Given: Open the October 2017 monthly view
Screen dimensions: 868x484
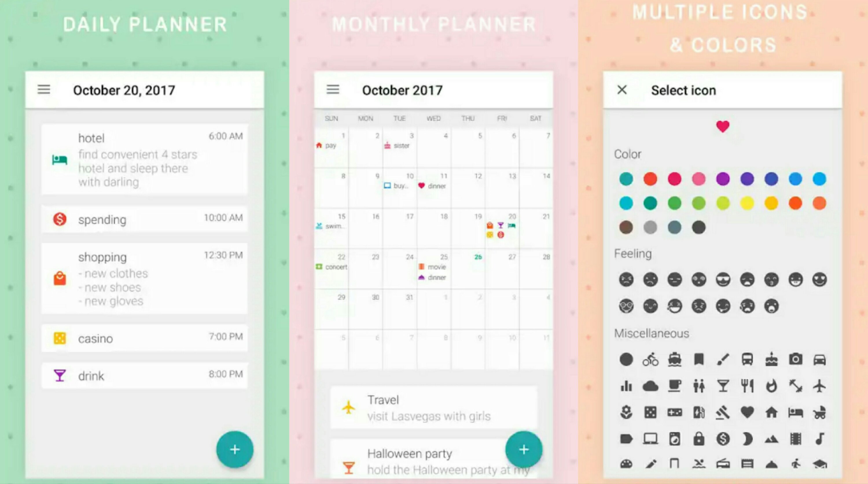Looking at the screenshot, I should 404,89.
